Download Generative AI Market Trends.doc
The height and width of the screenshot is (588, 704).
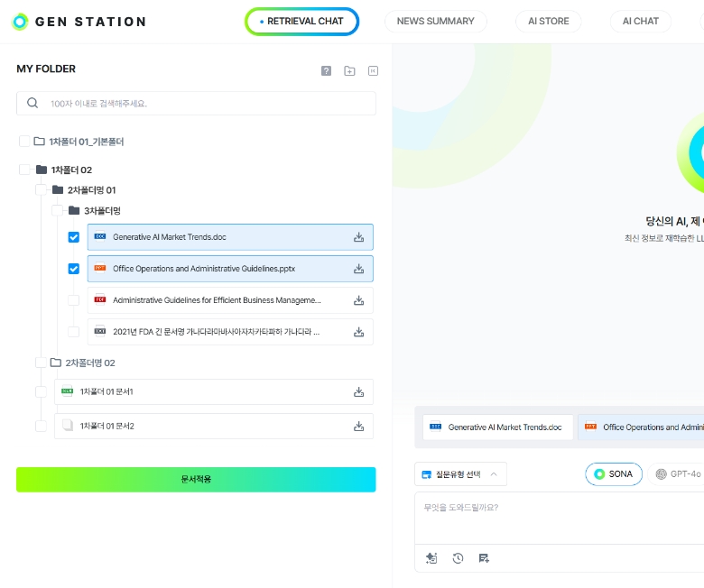point(358,237)
